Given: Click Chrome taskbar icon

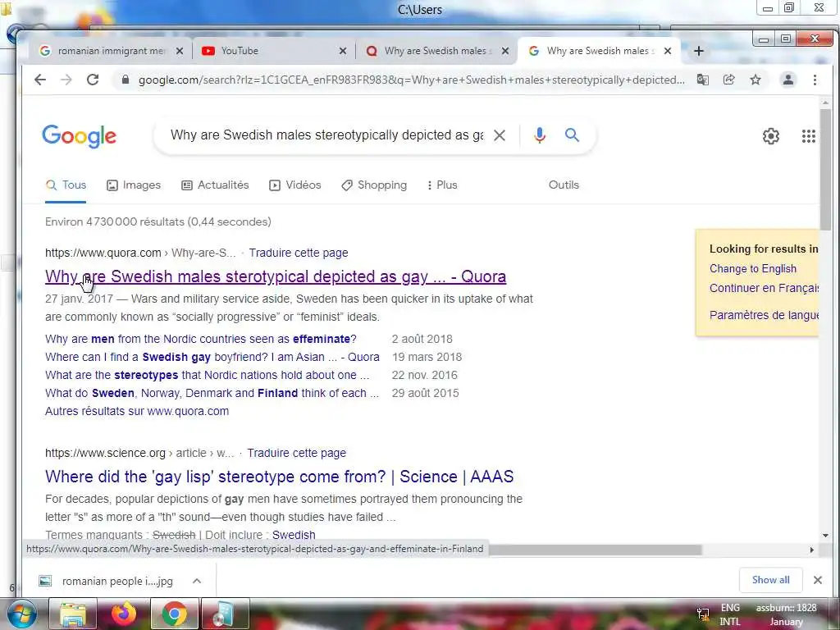Looking at the screenshot, I should (x=175, y=614).
